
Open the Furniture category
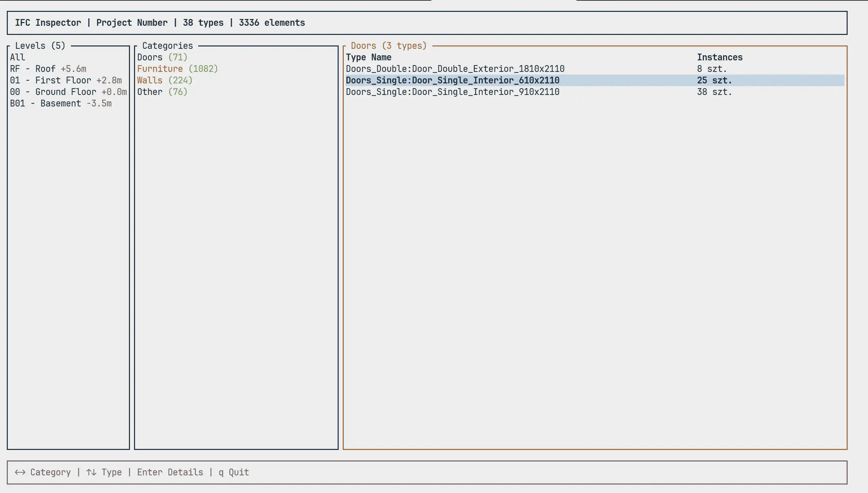coord(177,69)
